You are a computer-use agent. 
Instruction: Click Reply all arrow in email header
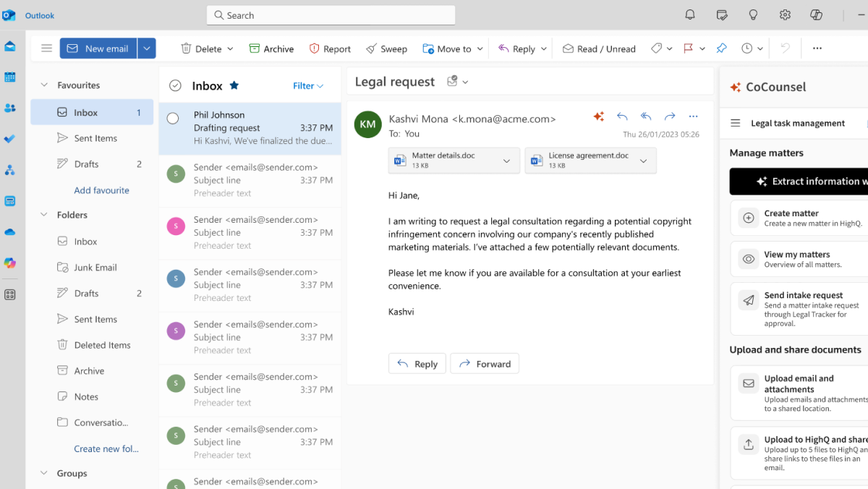pos(646,116)
